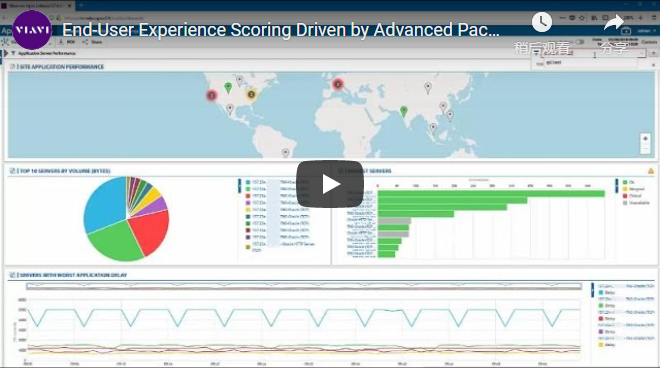661x368 pixels.
Task: Click the filter funnel icon beside Application Server Performance
Action: 13,53
